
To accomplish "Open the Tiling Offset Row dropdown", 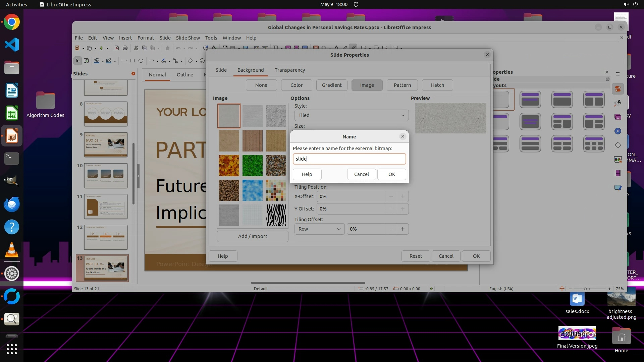I will click(x=319, y=229).
